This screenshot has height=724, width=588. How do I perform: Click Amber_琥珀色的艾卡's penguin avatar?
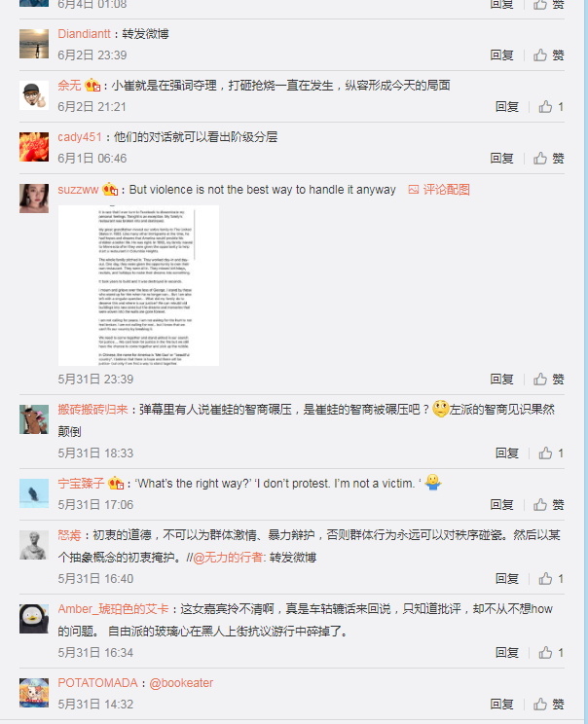coord(34,619)
